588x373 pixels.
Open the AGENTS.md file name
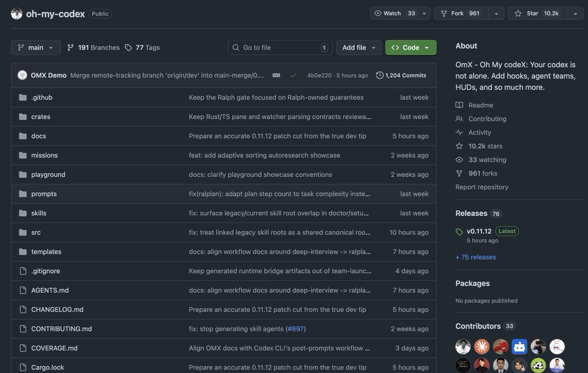pyautogui.click(x=50, y=290)
